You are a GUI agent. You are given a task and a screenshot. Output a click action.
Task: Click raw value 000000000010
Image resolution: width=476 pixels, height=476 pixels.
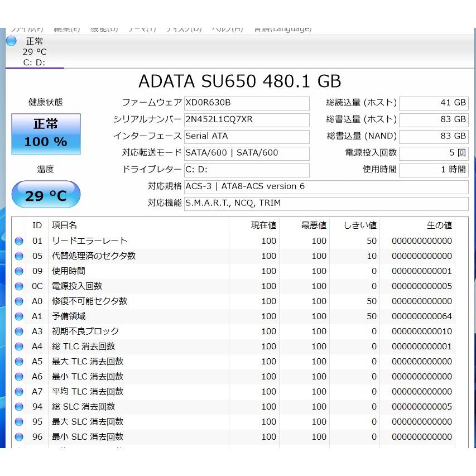422,331
